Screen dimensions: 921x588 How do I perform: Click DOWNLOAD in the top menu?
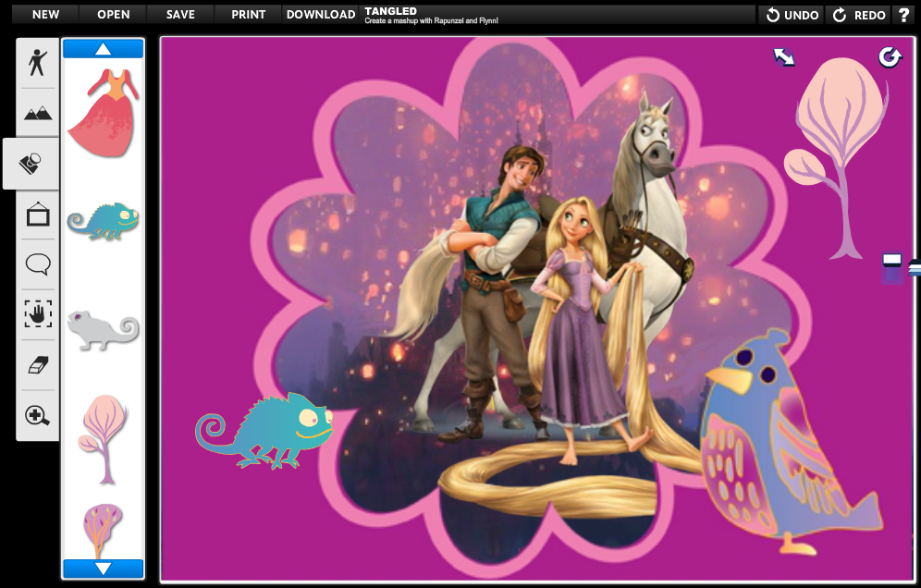[321, 15]
